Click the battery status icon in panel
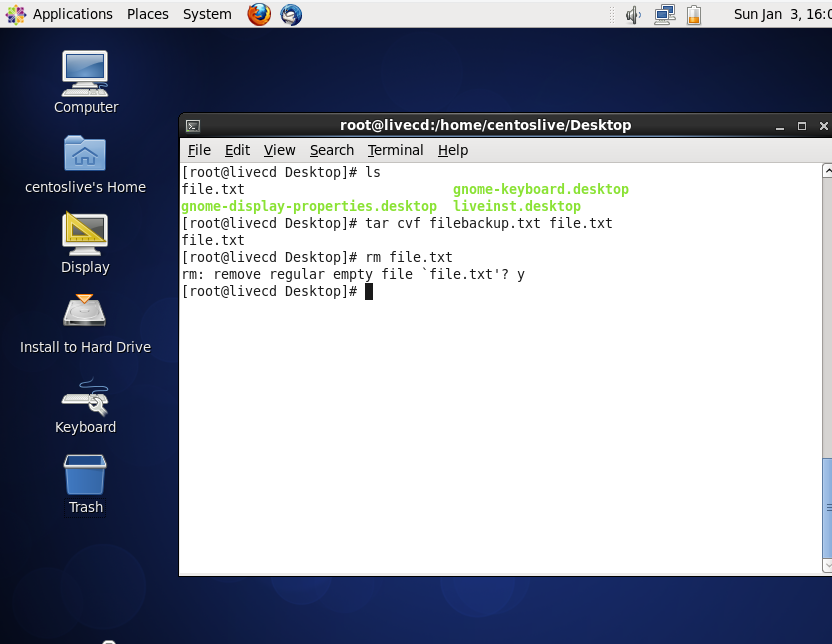832x644 pixels. (694, 15)
